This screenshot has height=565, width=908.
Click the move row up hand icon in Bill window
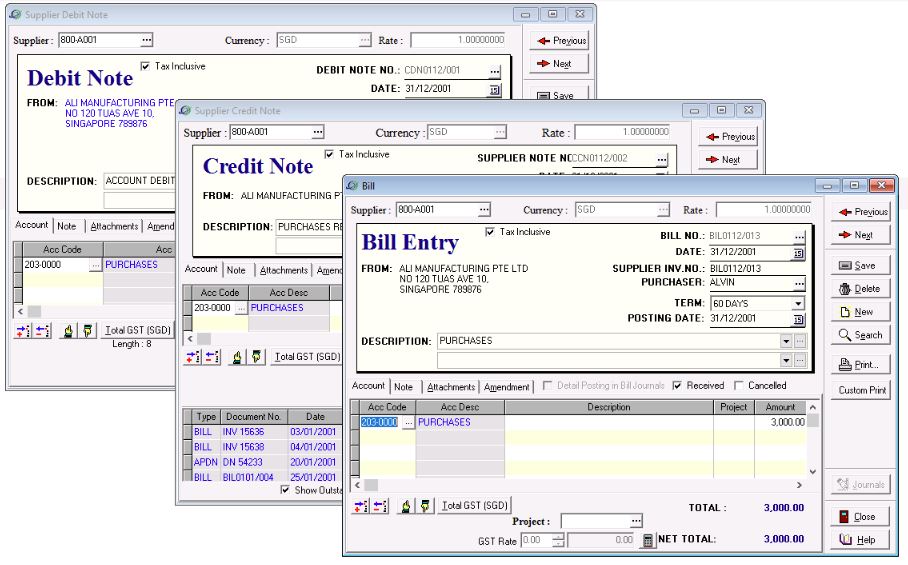[406, 506]
